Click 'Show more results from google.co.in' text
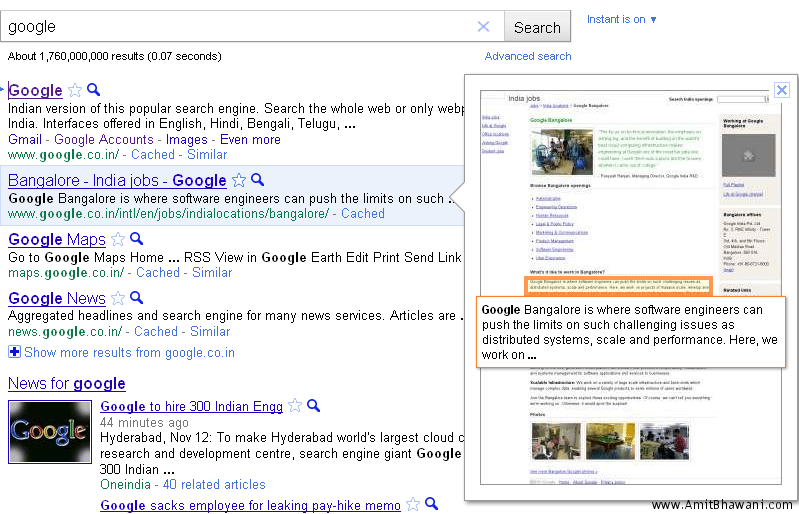The width and height of the screenshot is (799, 514). click(x=129, y=353)
